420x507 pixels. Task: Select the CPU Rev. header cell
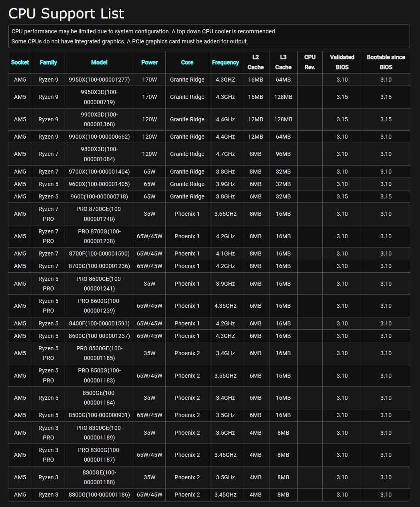(310, 62)
